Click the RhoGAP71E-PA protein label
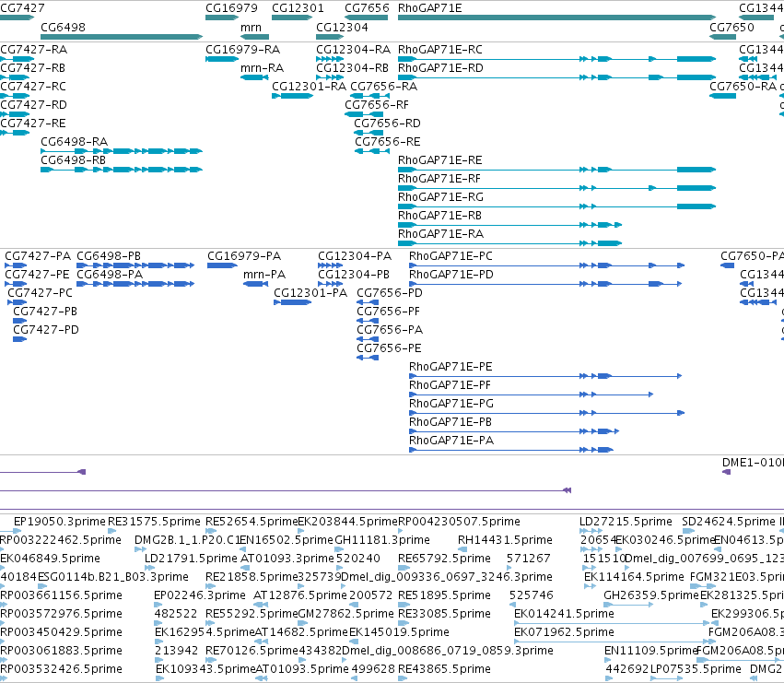 tap(451, 441)
